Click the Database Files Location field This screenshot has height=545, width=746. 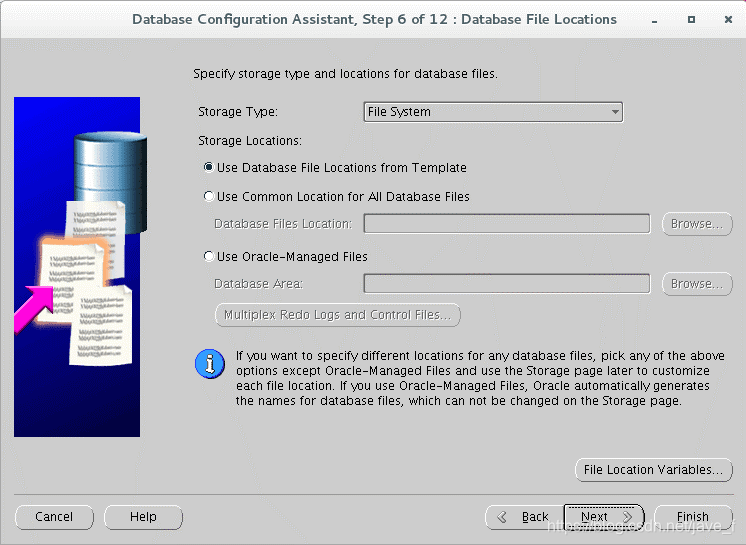(507, 224)
